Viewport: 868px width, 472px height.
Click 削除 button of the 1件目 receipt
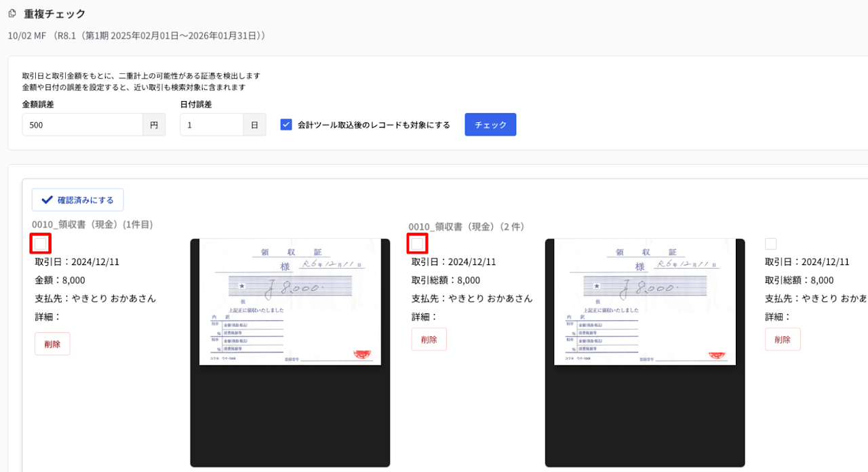click(52, 344)
